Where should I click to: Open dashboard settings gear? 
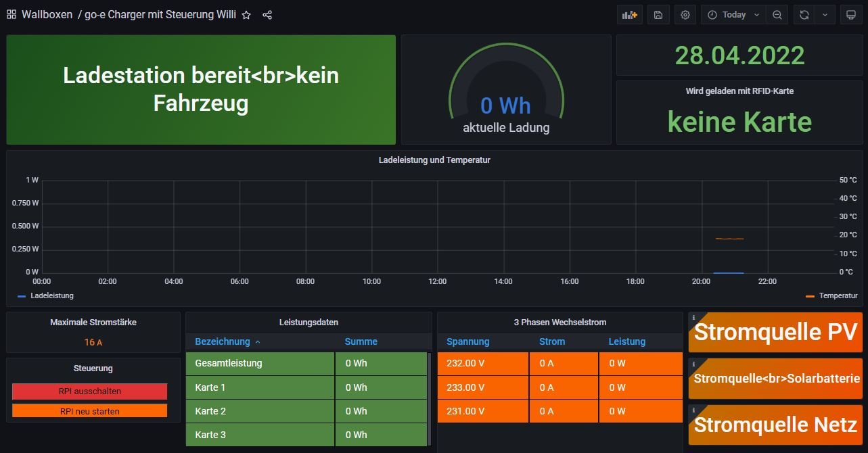(685, 15)
